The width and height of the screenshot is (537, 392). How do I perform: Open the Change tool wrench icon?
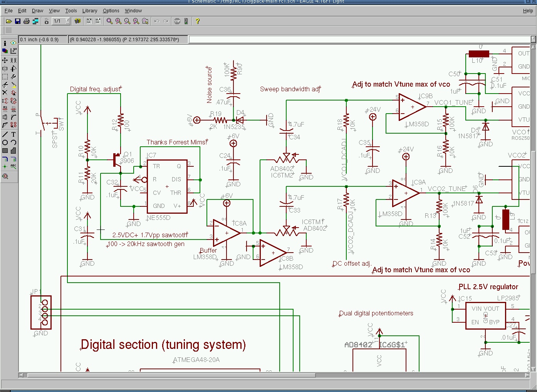[13, 77]
